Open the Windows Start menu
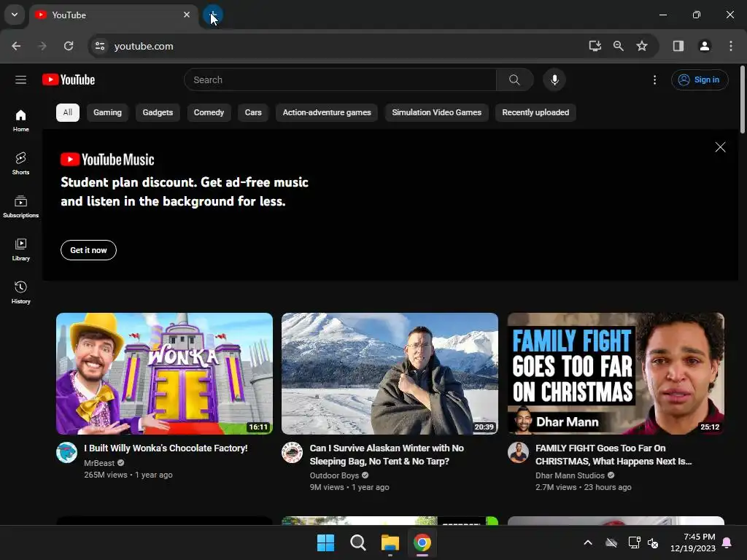The height and width of the screenshot is (560, 747). click(x=326, y=542)
